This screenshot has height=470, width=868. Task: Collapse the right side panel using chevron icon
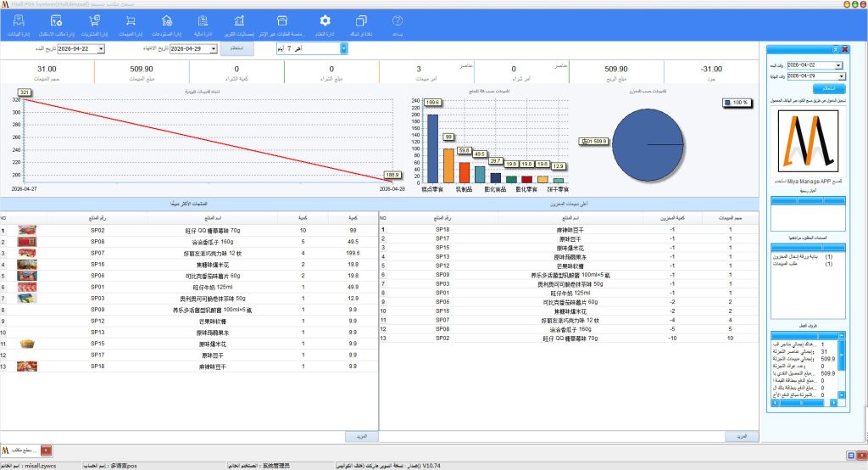(835, 51)
